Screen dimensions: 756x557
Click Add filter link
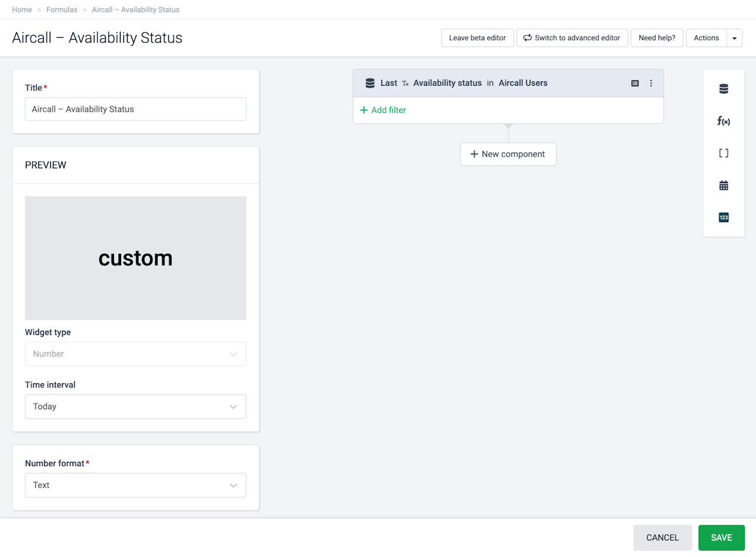point(383,110)
